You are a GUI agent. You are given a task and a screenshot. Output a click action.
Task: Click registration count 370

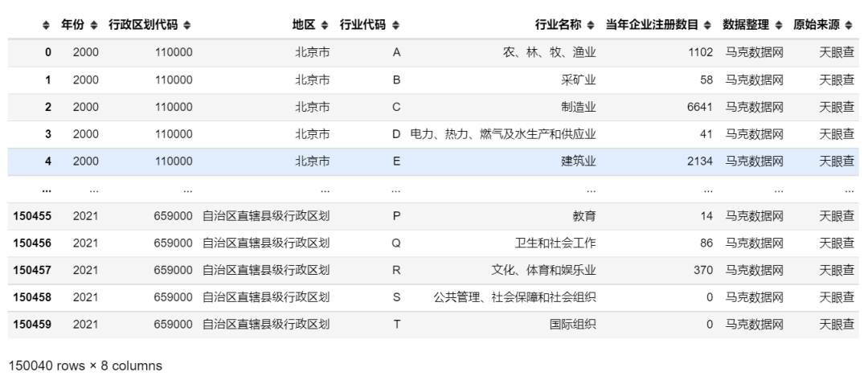(x=703, y=270)
